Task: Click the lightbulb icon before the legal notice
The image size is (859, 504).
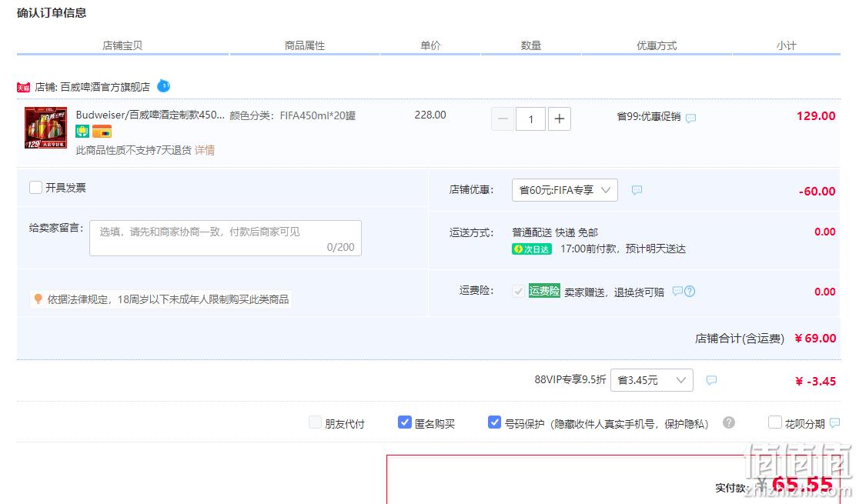Action: click(38, 299)
